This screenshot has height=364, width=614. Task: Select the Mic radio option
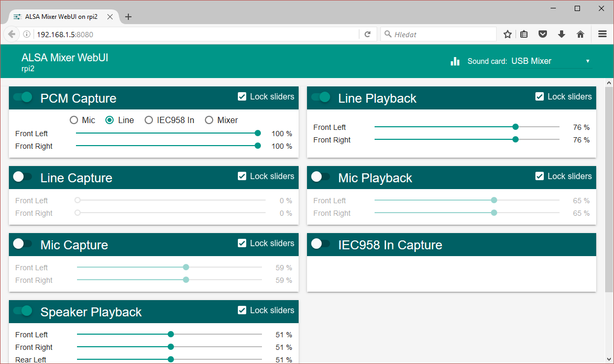tap(74, 120)
